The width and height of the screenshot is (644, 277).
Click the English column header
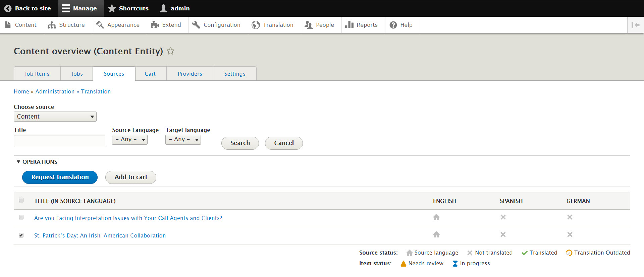click(444, 201)
